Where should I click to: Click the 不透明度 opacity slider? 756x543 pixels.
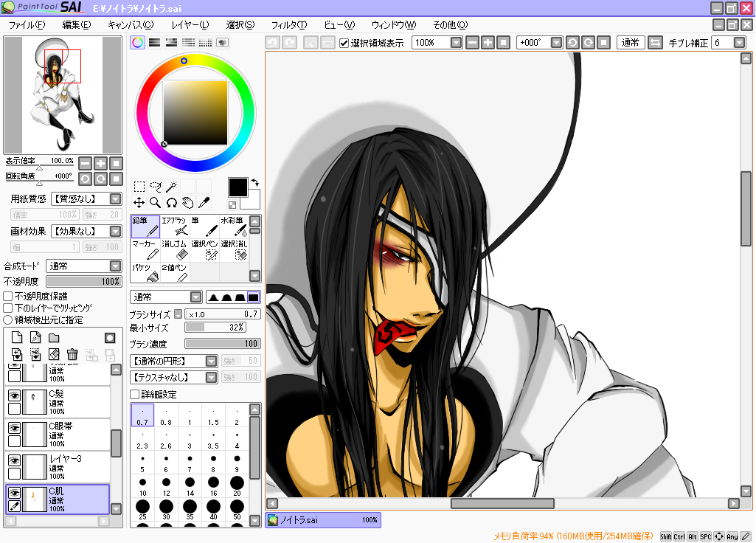84,281
